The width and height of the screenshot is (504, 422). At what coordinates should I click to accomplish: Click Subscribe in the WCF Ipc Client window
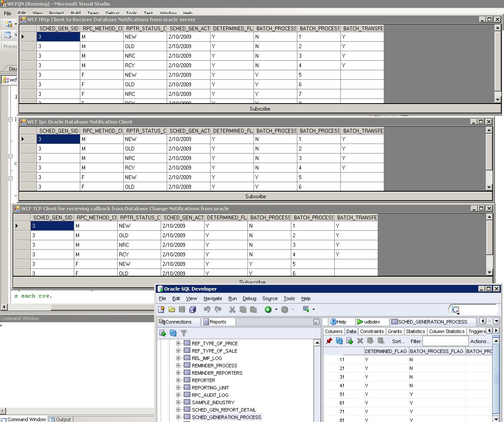coord(256,196)
